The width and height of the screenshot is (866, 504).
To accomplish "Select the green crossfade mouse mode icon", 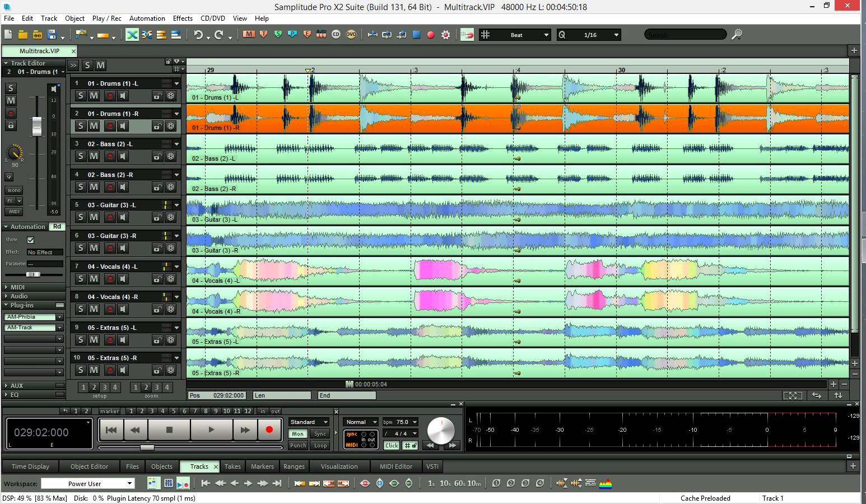I will click(132, 35).
